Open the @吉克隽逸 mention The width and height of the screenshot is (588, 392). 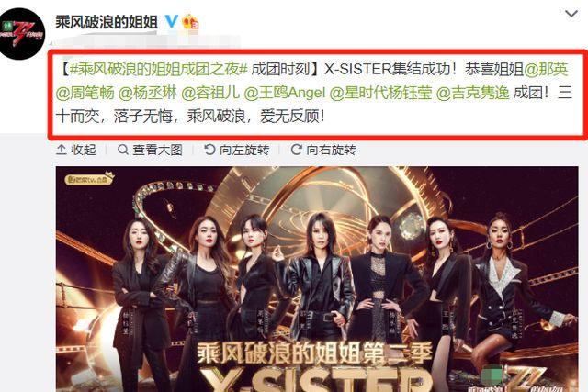point(473,93)
